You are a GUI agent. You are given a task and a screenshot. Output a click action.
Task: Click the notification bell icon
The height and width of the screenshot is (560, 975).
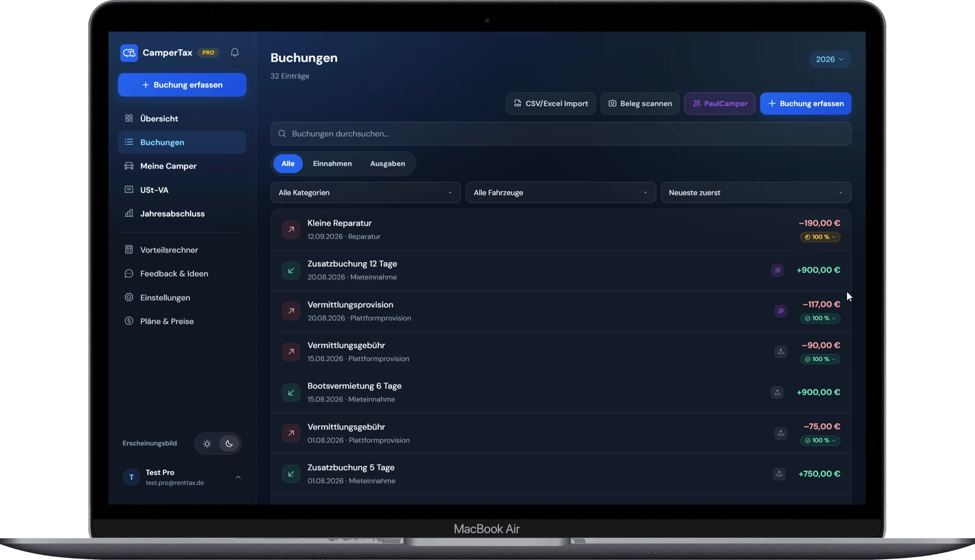235,52
